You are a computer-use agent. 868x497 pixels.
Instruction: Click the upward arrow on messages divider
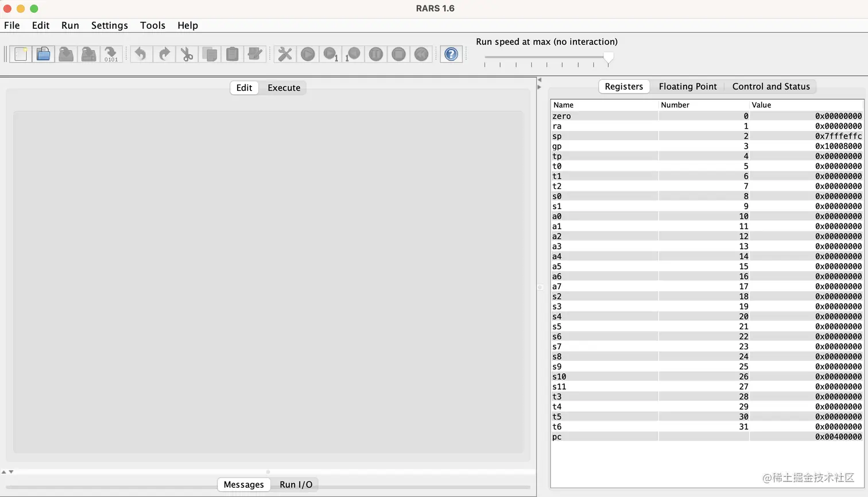4,472
